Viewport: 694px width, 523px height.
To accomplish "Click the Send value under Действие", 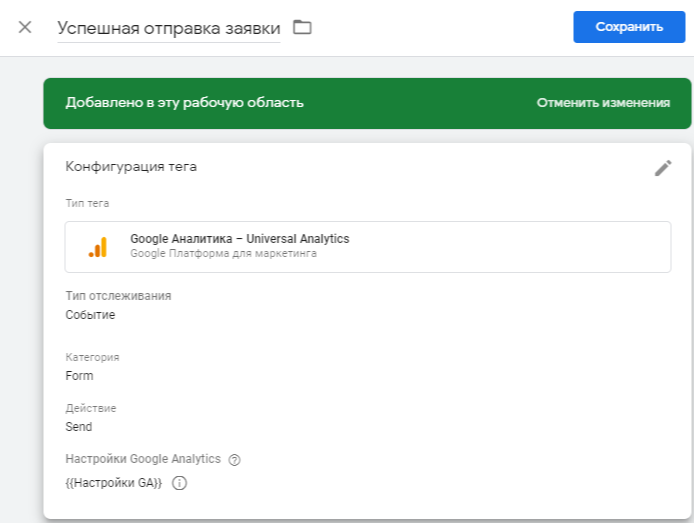I will (x=78, y=427).
